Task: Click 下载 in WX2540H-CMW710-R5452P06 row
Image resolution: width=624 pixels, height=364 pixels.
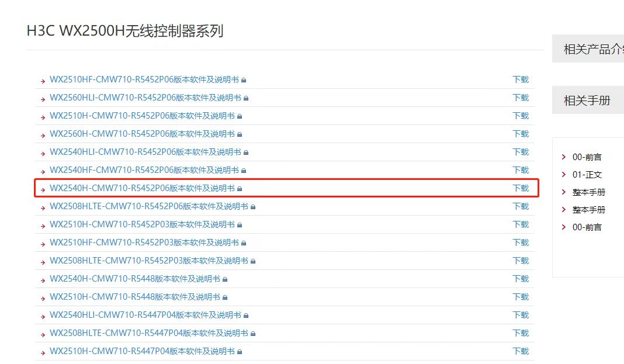Action: (x=521, y=188)
